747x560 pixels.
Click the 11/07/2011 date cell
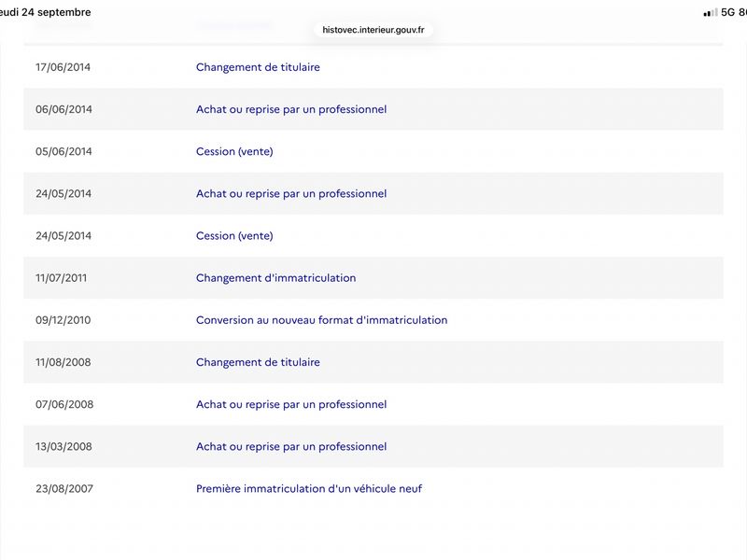[x=62, y=278]
